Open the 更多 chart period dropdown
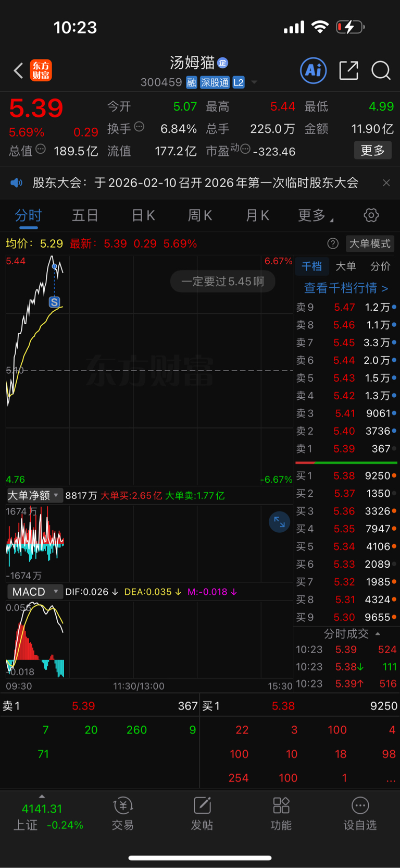 pyautogui.click(x=315, y=215)
